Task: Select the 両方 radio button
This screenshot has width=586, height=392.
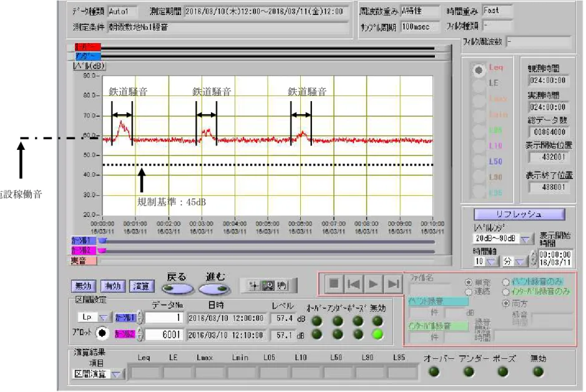Action: [506, 303]
